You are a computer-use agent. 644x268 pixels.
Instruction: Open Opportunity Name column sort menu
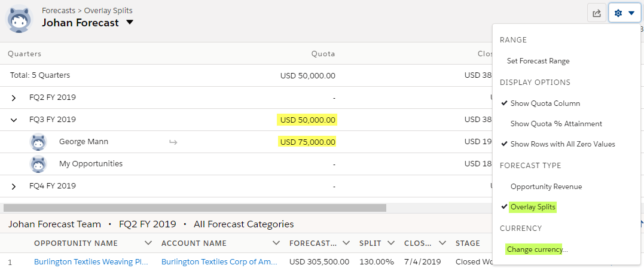[148, 243]
